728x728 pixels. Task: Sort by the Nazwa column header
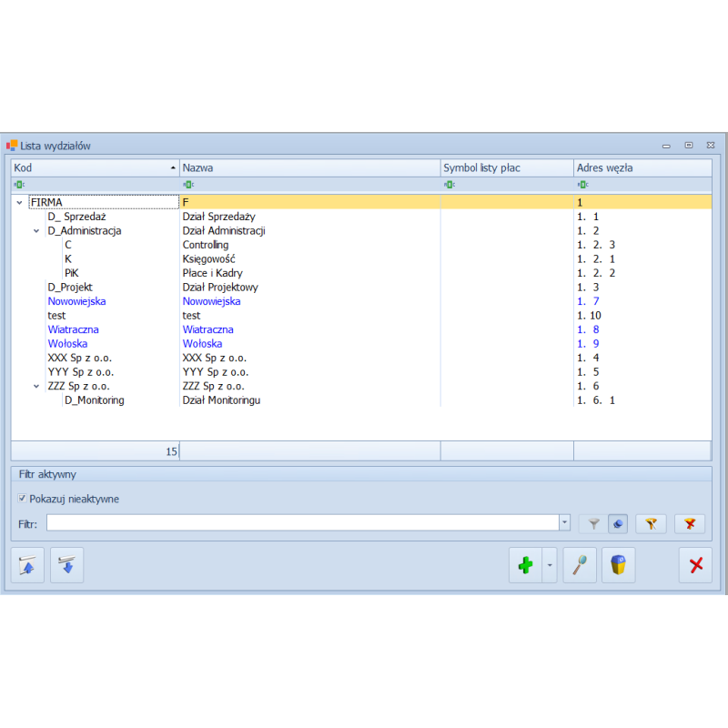(x=309, y=168)
